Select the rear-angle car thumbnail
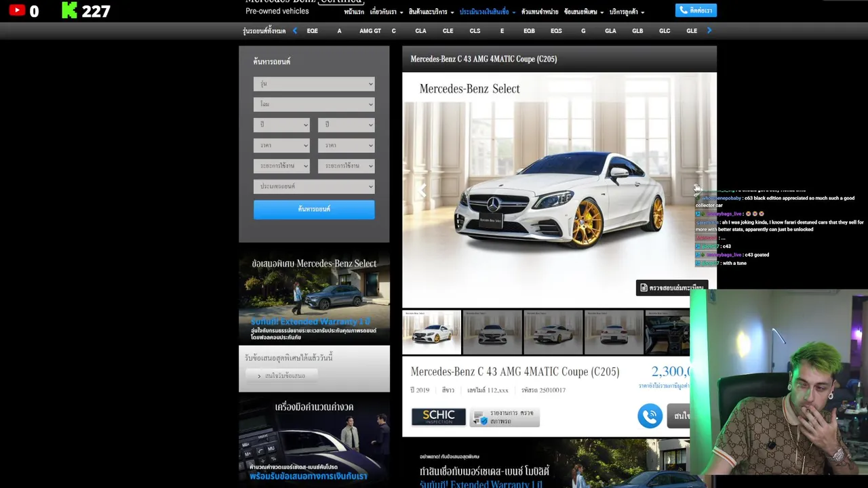The image size is (868, 488). pos(553,332)
